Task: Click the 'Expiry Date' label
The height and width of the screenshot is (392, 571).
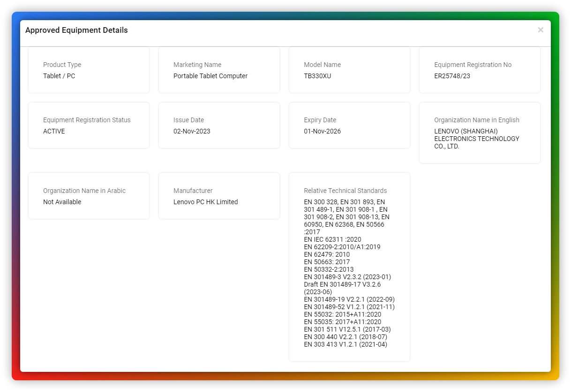Action: click(x=320, y=120)
